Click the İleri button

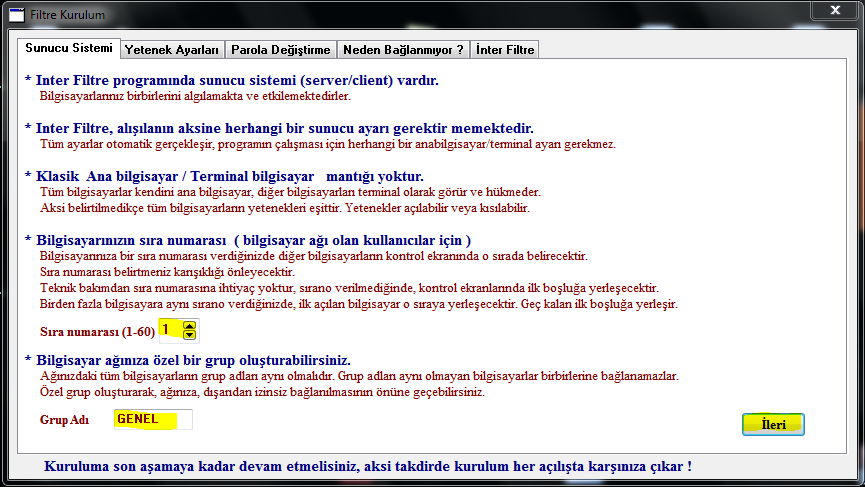[773, 424]
